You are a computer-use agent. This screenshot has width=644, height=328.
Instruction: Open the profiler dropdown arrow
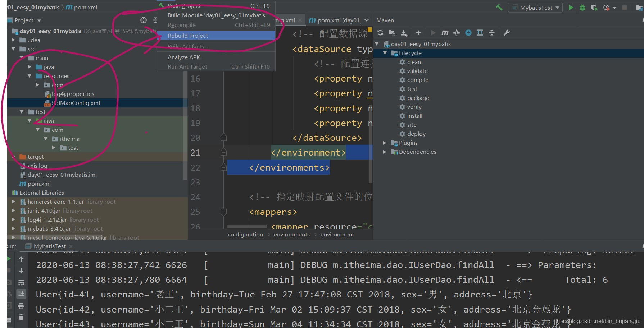pos(614,8)
